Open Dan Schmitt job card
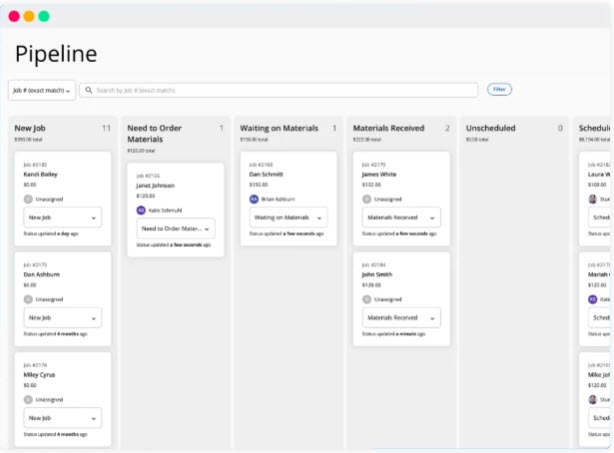 coord(289,199)
